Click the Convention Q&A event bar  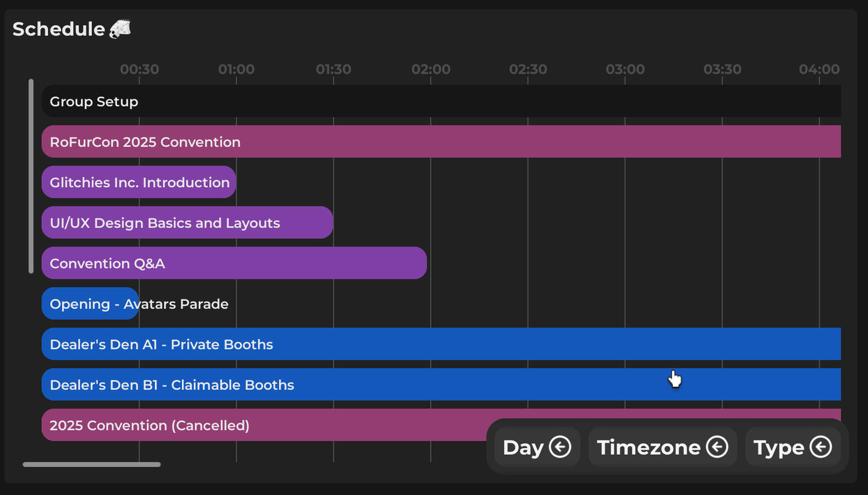[x=234, y=263]
